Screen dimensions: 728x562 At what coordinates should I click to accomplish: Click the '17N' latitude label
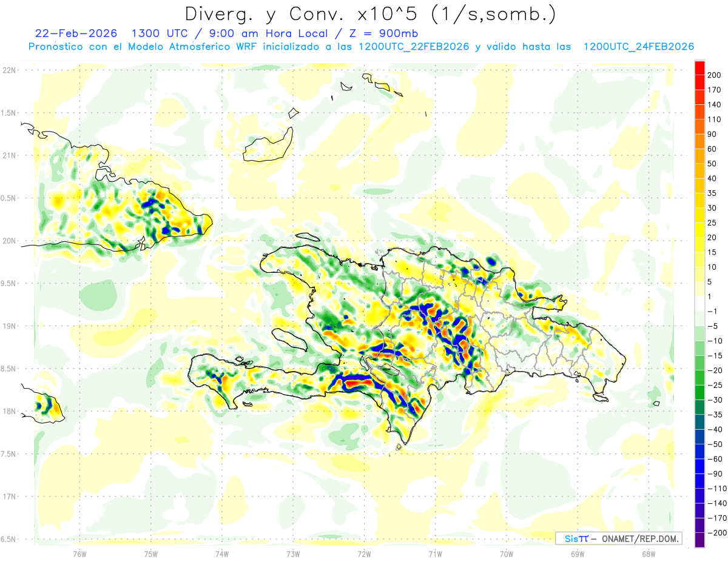coord(8,497)
